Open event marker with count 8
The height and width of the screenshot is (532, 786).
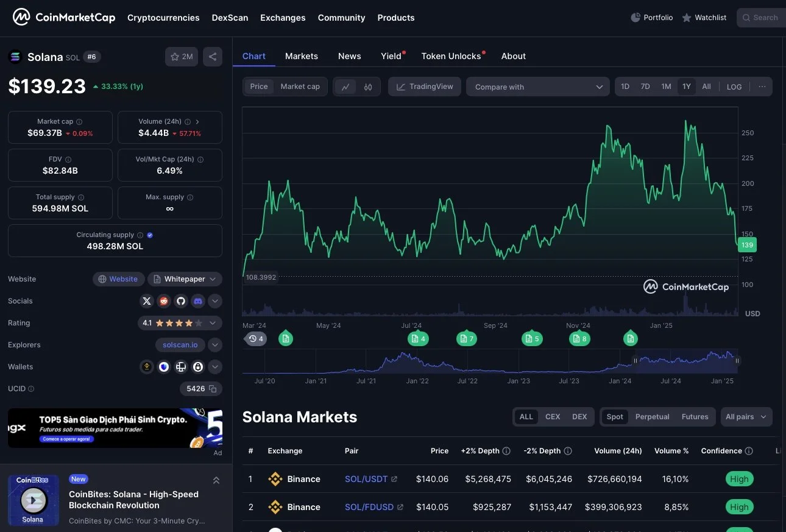(x=579, y=339)
